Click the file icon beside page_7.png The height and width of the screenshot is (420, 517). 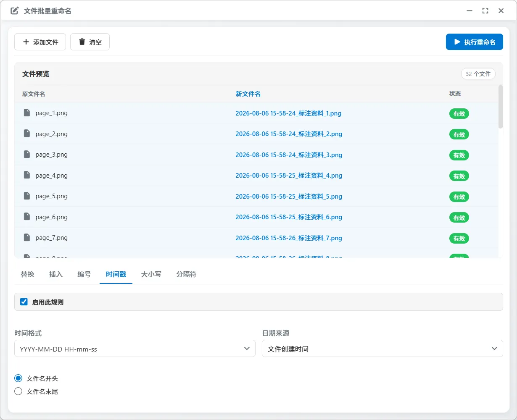pos(27,237)
